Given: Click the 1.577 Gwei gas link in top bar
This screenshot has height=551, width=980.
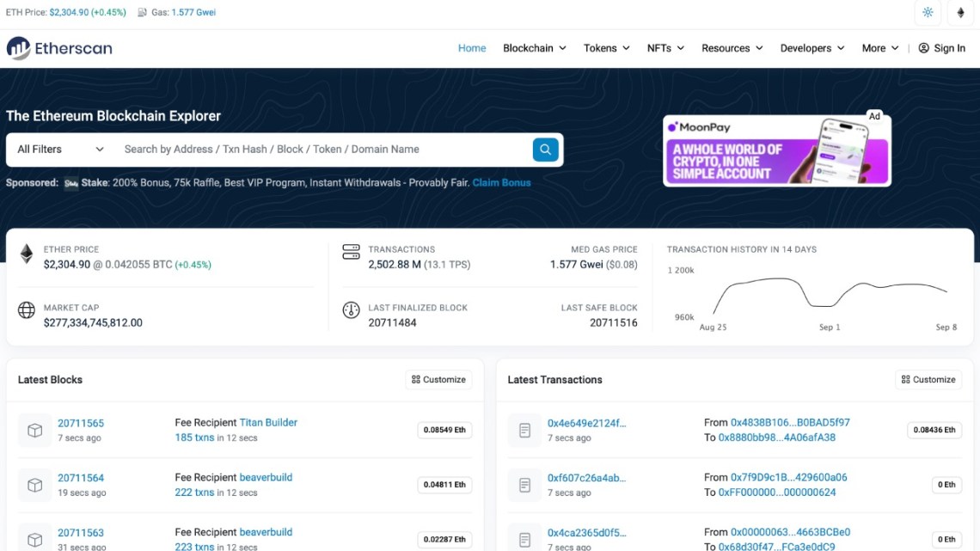Looking at the screenshot, I should click(x=193, y=13).
